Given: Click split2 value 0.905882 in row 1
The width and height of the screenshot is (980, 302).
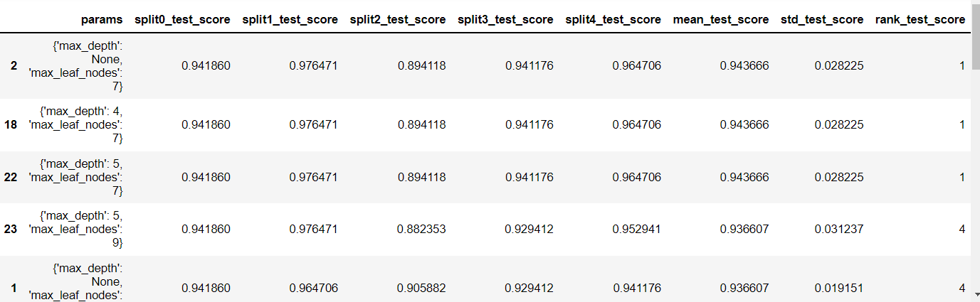Looking at the screenshot, I should [x=422, y=288].
